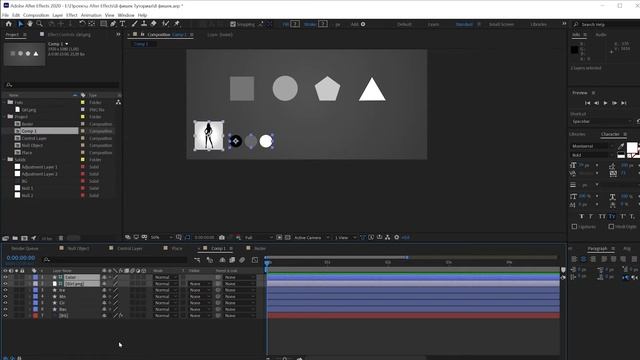640x360 pixels.
Task: Open the Animation menu
Action: 91,15
